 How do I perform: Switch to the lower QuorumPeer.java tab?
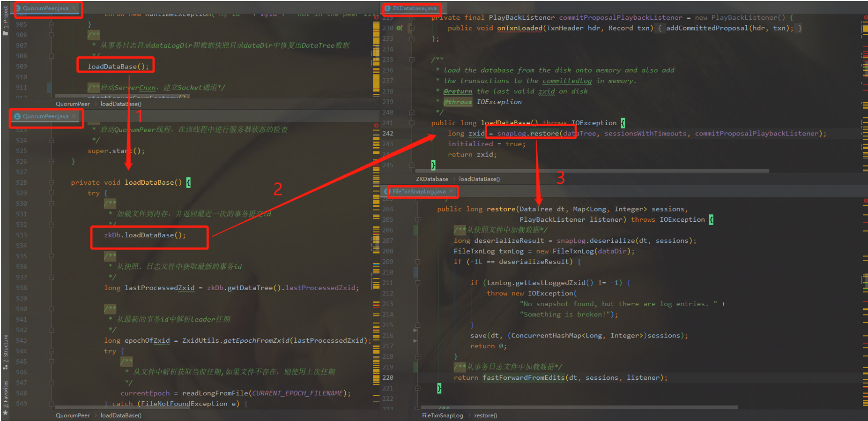click(45, 116)
